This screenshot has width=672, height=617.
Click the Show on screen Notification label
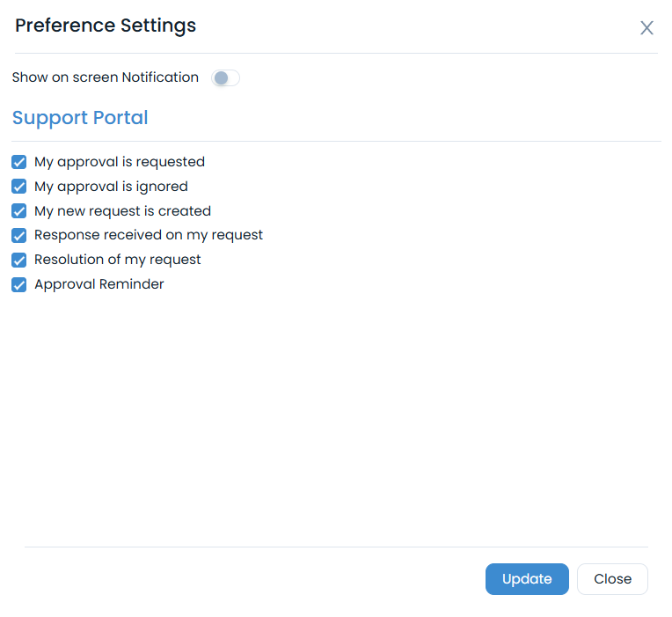point(106,77)
